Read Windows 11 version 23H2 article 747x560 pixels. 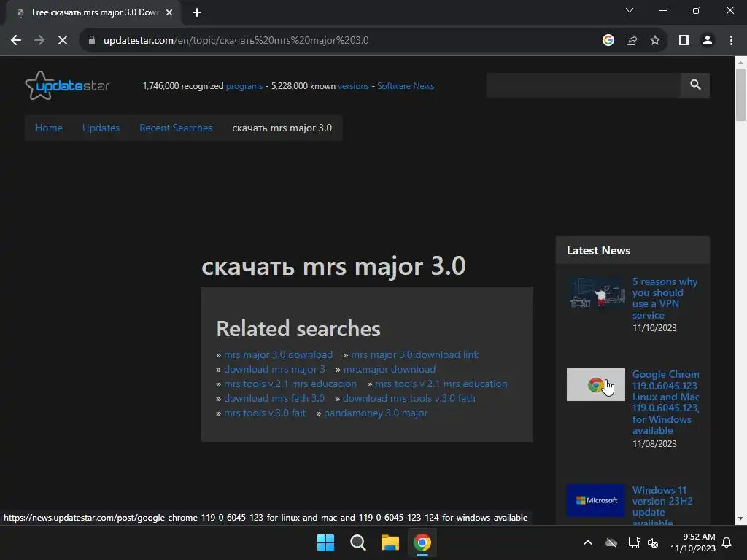point(662,507)
